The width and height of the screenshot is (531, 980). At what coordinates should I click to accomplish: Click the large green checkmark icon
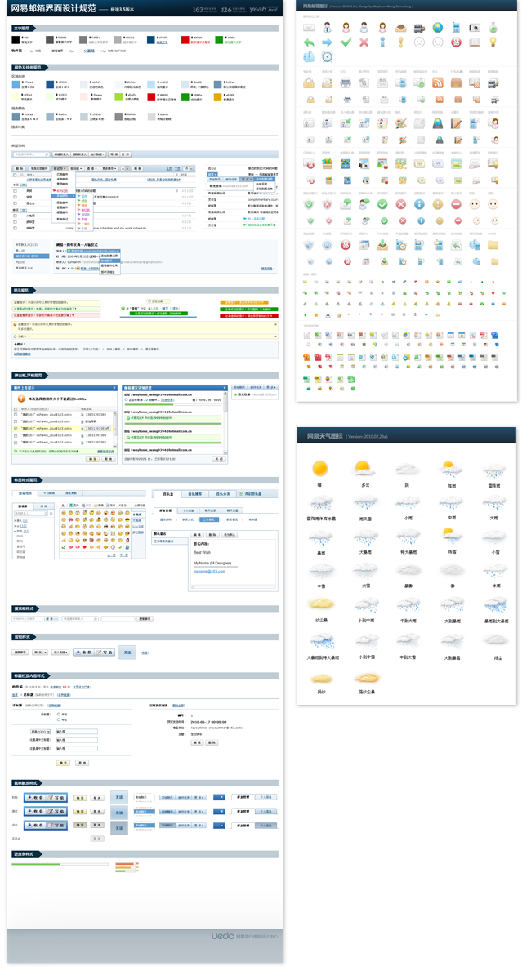click(346, 42)
